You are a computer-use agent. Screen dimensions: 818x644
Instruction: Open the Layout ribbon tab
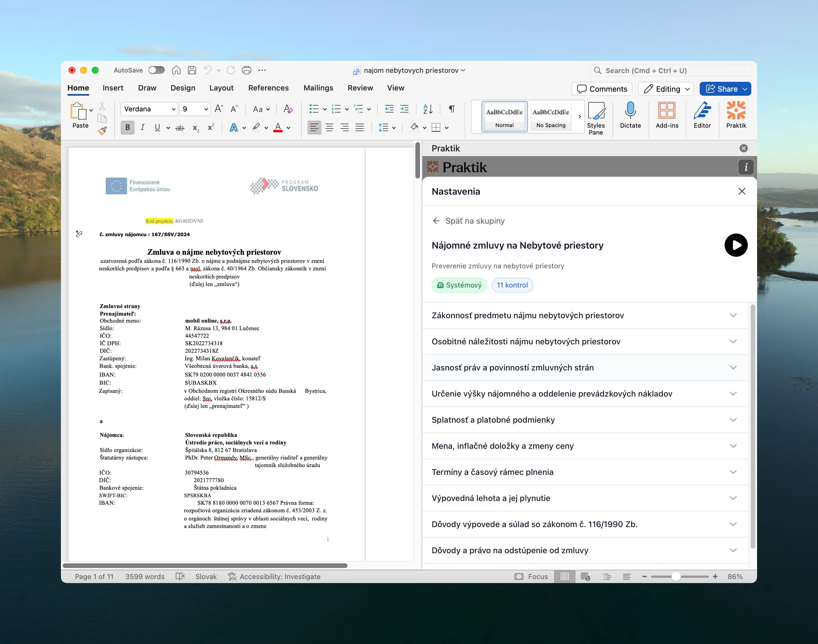[x=221, y=88]
